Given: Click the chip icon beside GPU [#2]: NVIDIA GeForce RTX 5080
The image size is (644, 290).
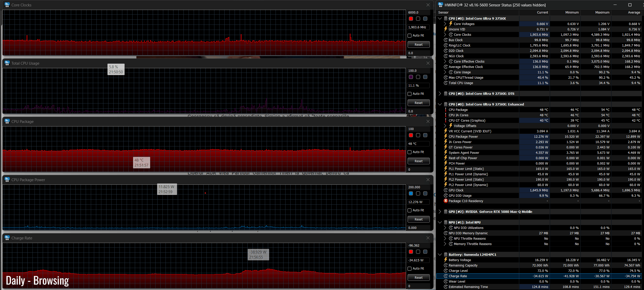Looking at the screenshot, I should (446, 212).
